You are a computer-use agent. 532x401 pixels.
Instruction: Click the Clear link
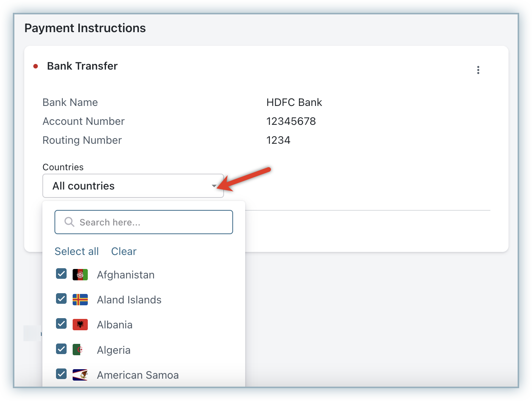coord(124,252)
